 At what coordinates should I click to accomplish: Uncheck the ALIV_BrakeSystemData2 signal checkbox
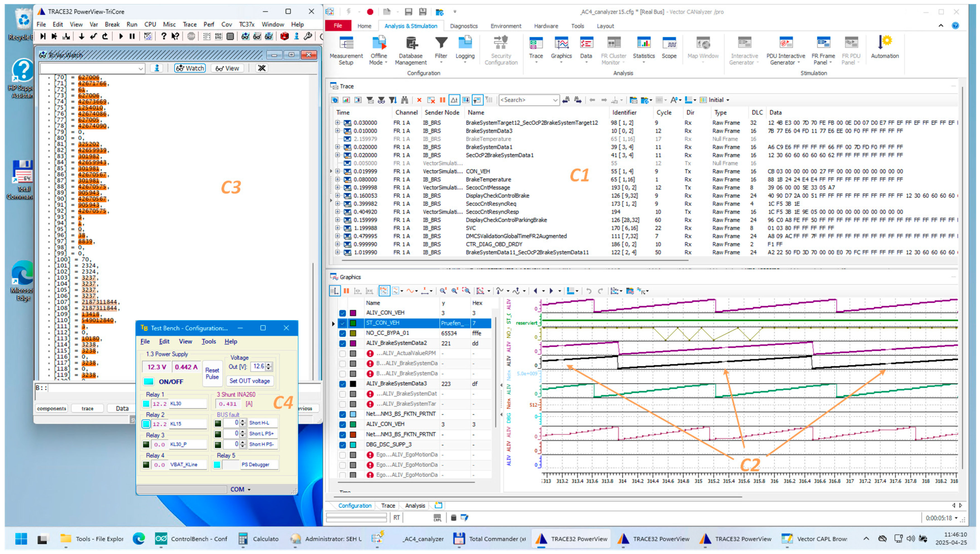coord(343,344)
